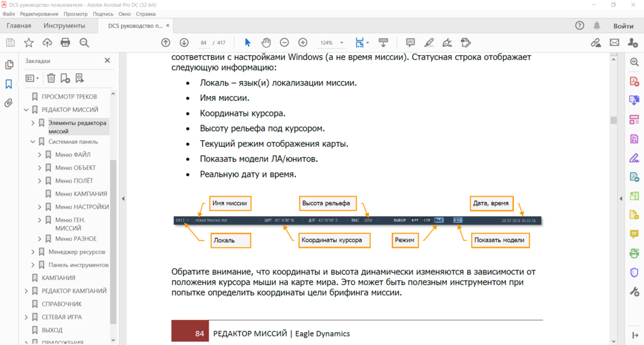Open Меню КАМПАНИЯ bookmark
This screenshot has width=644, height=345.
point(81,194)
